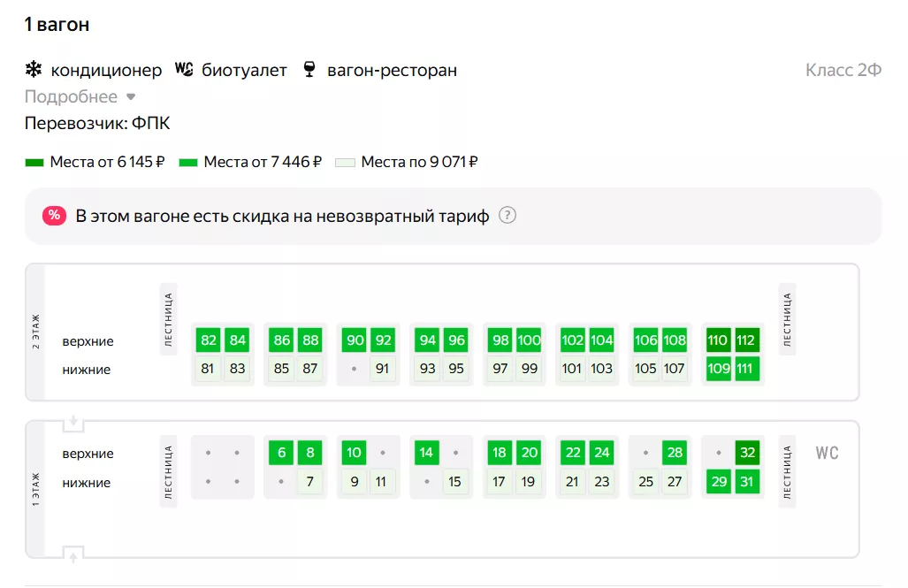Image resolution: width=908 pixels, height=588 pixels.
Task: Select lower seat 7 on first floor
Action: point(309,483)
